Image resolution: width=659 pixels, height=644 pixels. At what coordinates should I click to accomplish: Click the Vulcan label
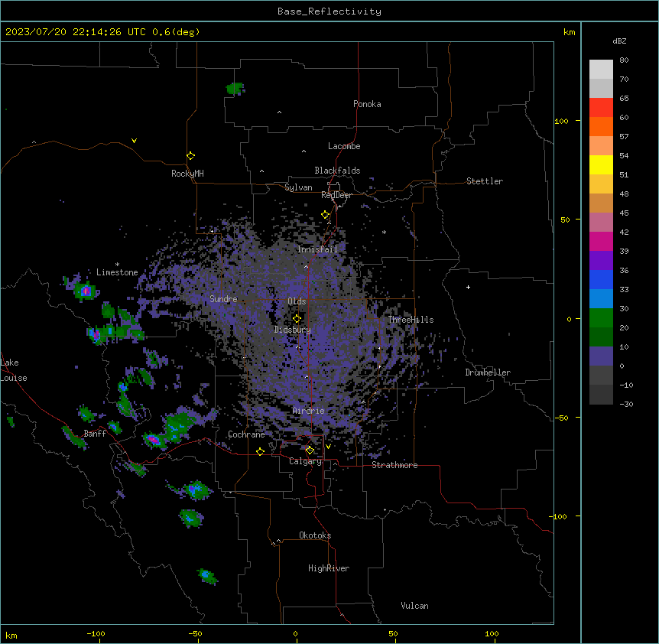tap(415, 606)
